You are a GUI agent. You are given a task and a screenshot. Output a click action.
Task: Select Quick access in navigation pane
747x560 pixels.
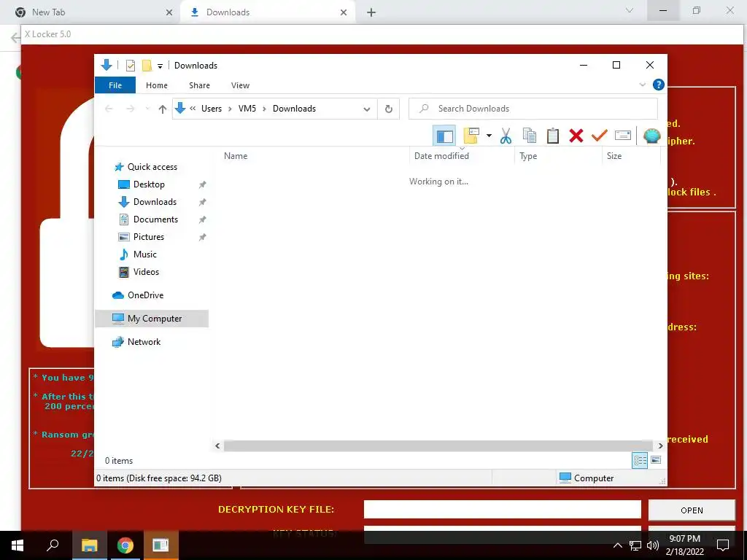tap(152, 167)
